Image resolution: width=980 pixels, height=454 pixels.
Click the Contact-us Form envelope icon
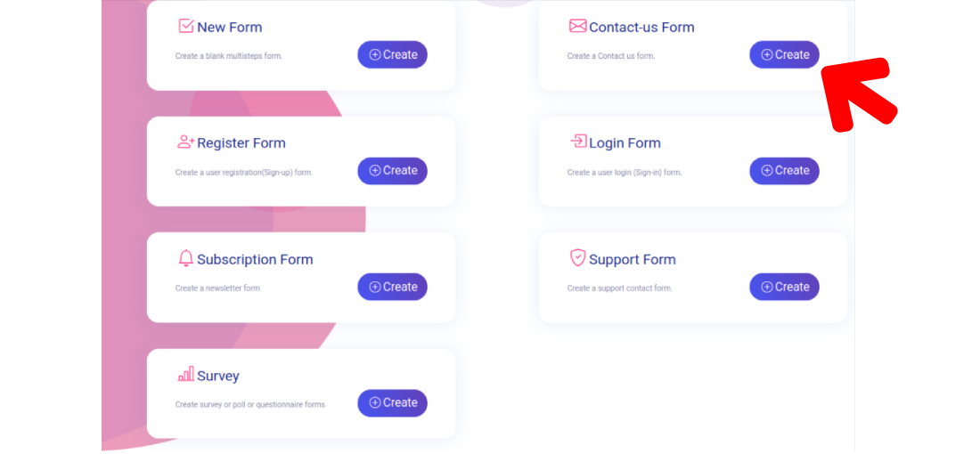577,26
